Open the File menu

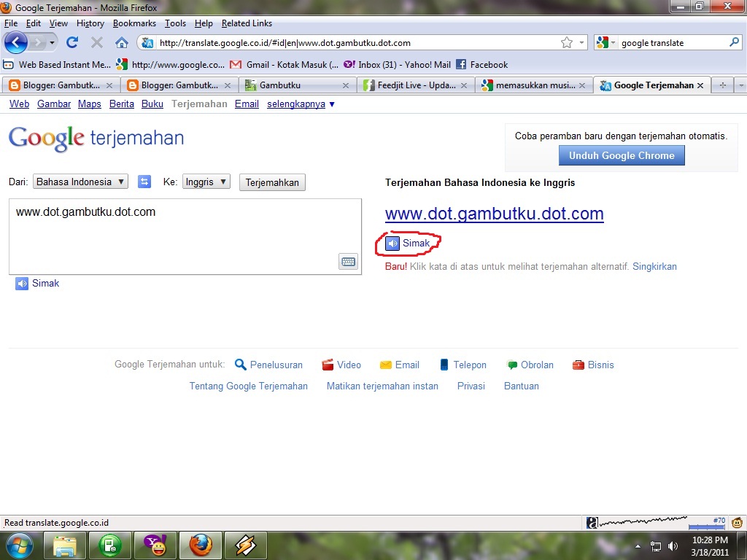[10, 23]
